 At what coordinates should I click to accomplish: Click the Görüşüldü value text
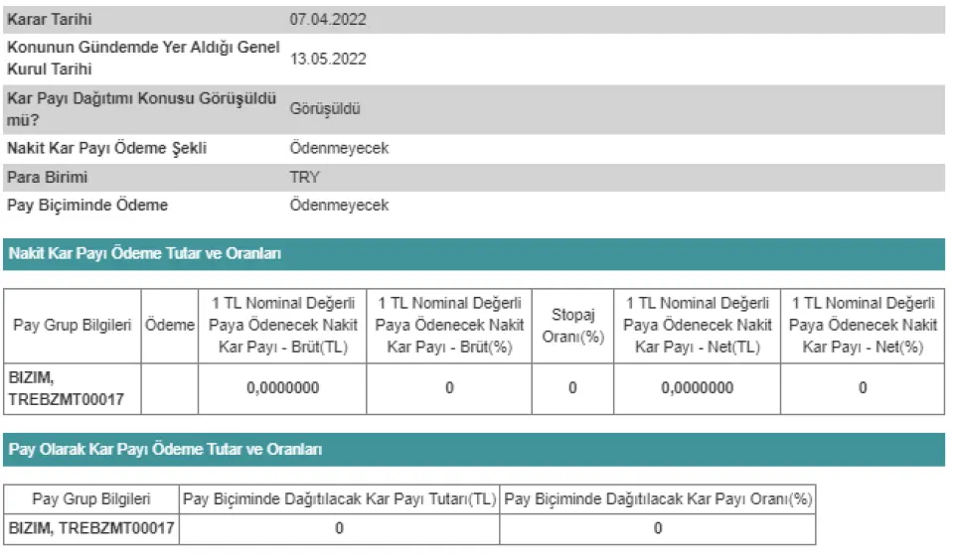click(325, 108)
